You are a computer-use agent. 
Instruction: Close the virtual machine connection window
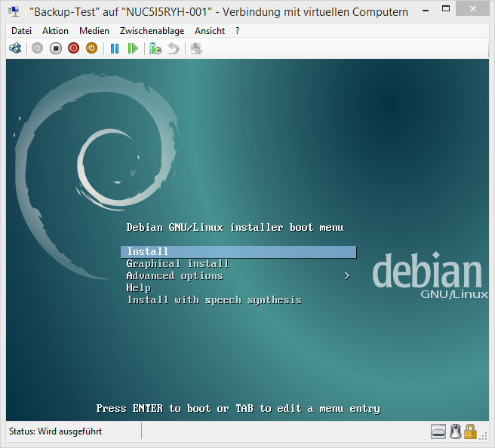coord(472,10)
